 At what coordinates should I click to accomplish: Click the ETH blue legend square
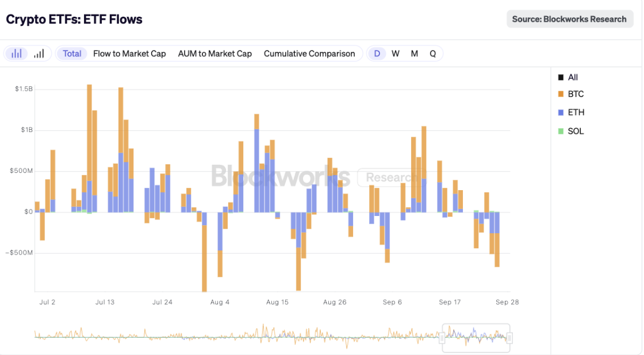pyautogui.click(x=561, y=113)
